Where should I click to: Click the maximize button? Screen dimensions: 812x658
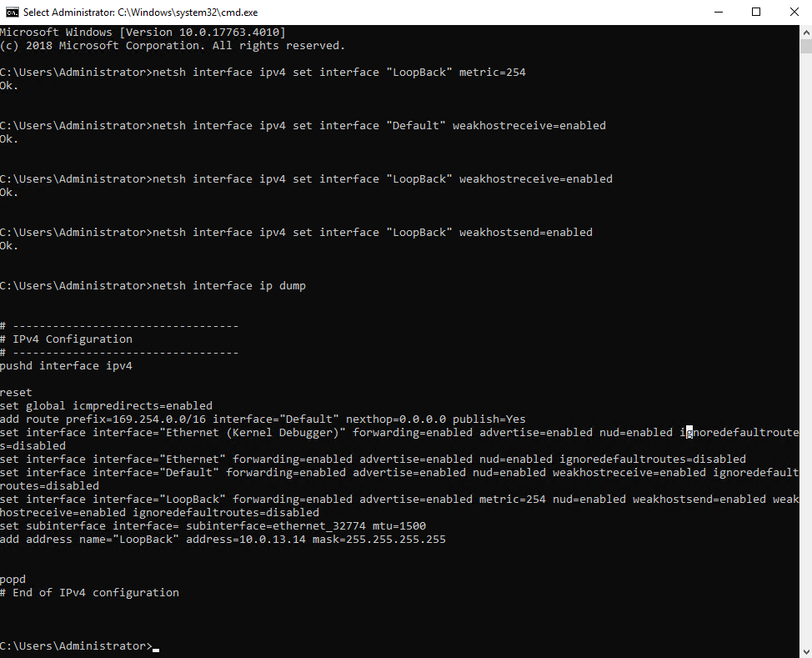(756, 12)
